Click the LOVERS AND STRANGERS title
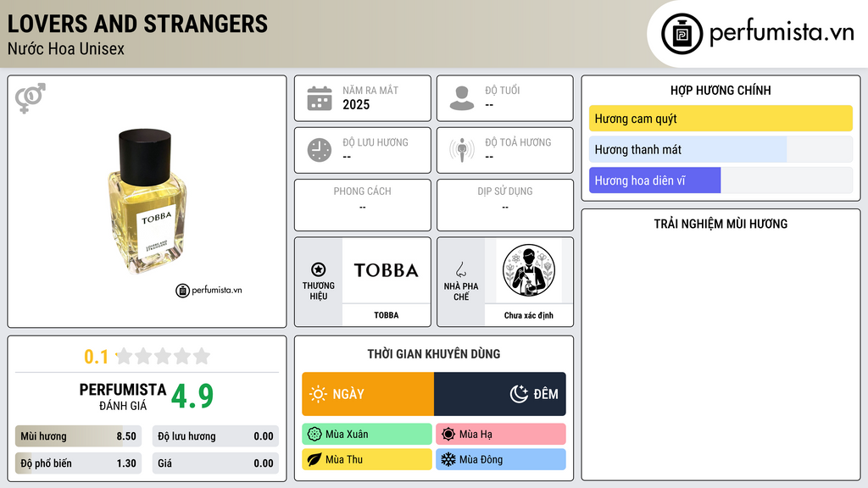Viewport: 868px width, 488px height. click(x=137, y=24)
